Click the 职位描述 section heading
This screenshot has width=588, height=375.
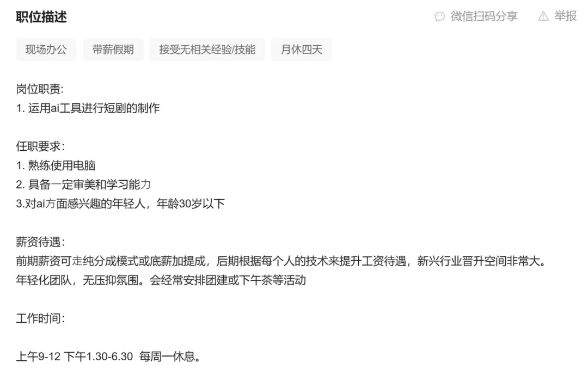41,17
